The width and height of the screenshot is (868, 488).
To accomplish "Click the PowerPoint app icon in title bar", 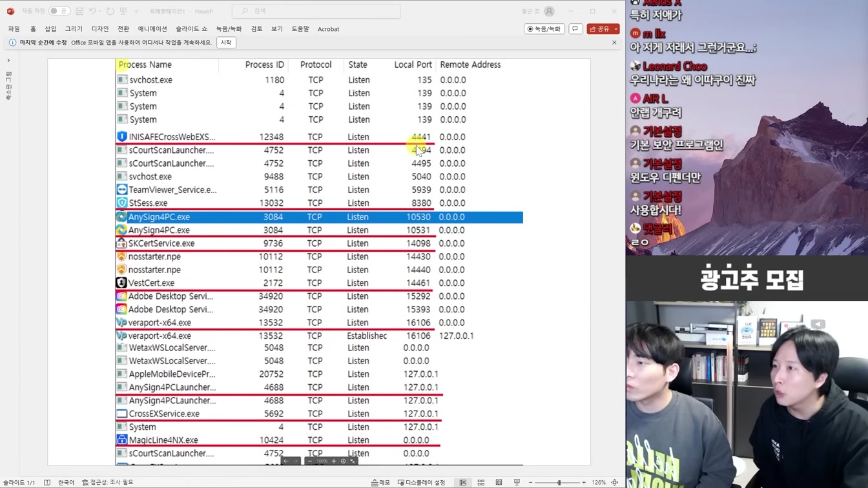I will pyautogui.click(x=10, y=11).
